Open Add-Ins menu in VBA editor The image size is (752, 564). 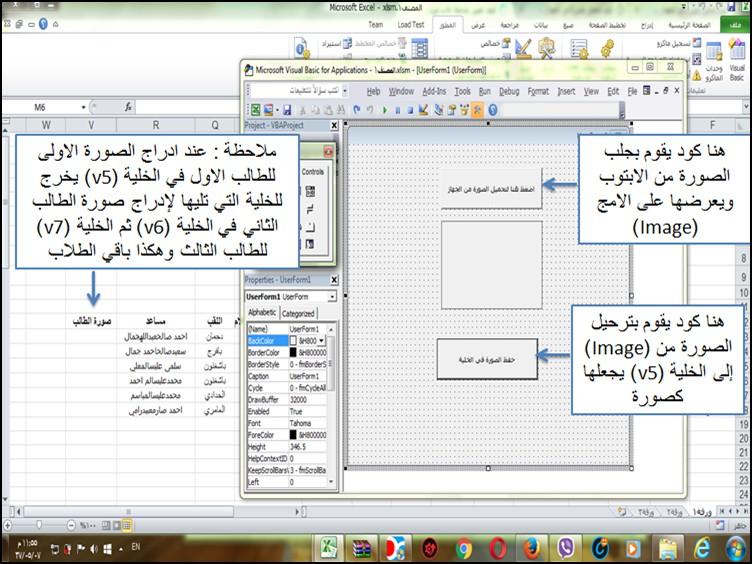pos(434,91)
